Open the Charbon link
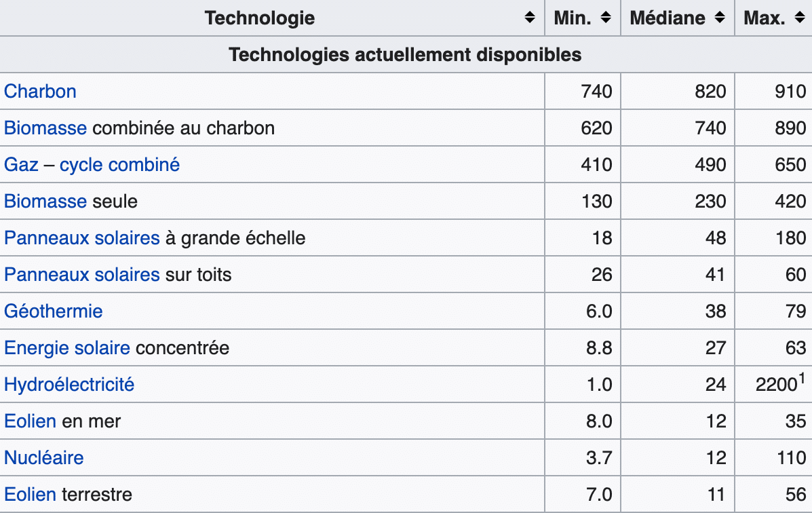 pyautogui.click(x=40, y=92)
